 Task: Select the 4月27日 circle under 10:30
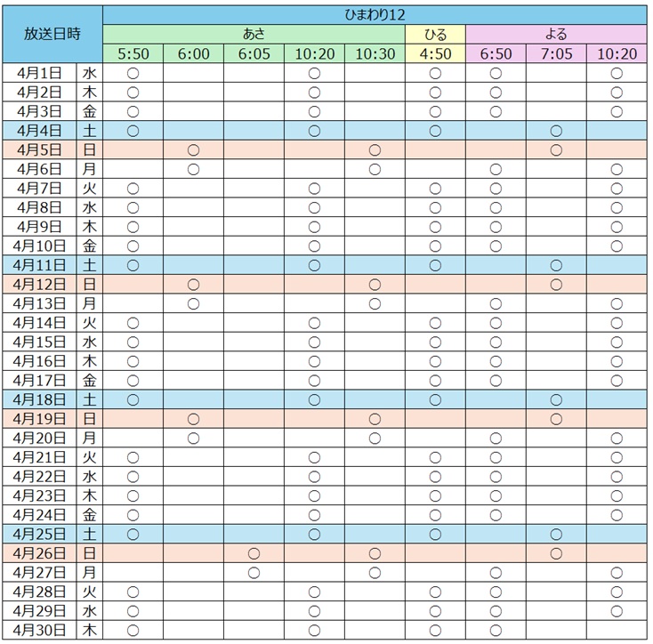375,573
